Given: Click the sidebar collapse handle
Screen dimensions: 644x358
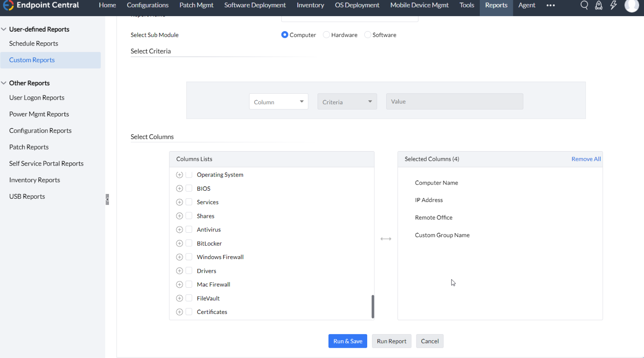Looking at the screenshot, I should tap(107, 199).
